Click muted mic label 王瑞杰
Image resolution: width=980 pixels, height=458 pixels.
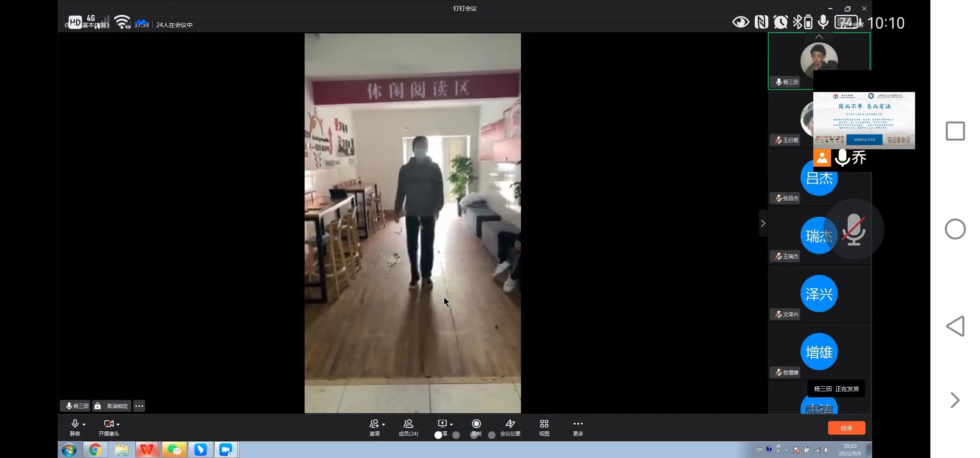click(785, 256)
